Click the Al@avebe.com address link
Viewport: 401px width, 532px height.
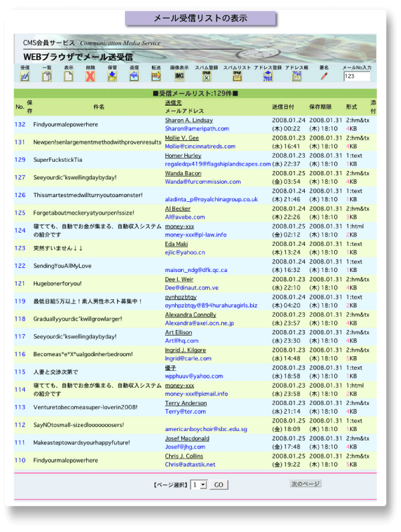[x=185, y=217]
